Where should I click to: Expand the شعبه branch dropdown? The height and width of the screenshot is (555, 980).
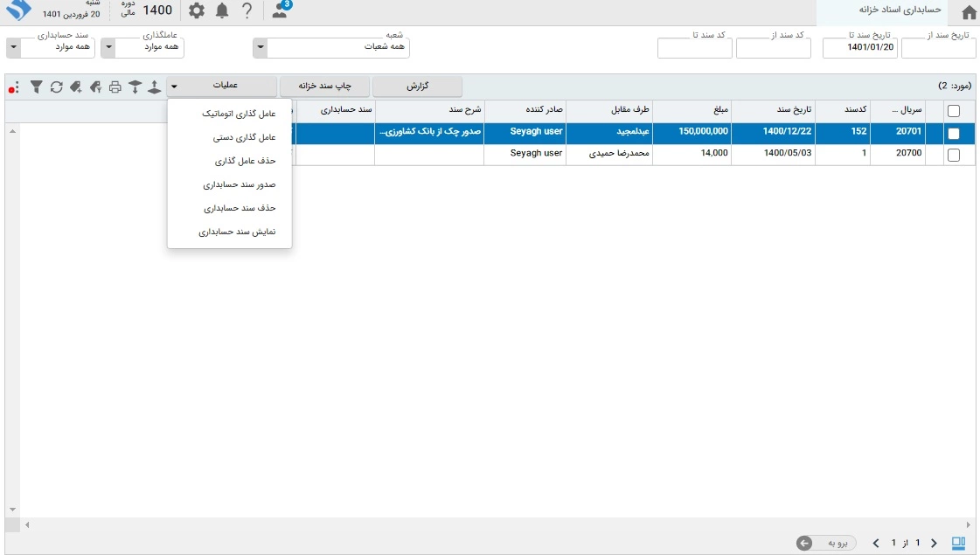click(261, 48)
